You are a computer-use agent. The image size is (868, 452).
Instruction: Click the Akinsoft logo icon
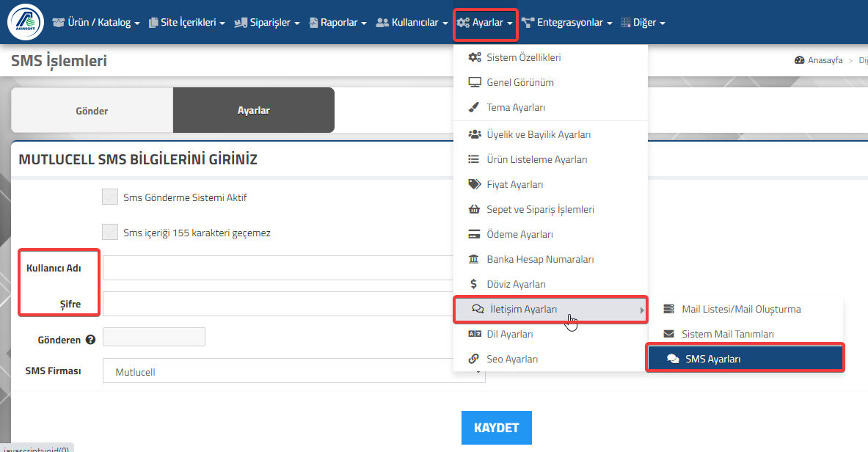(26, 22)
